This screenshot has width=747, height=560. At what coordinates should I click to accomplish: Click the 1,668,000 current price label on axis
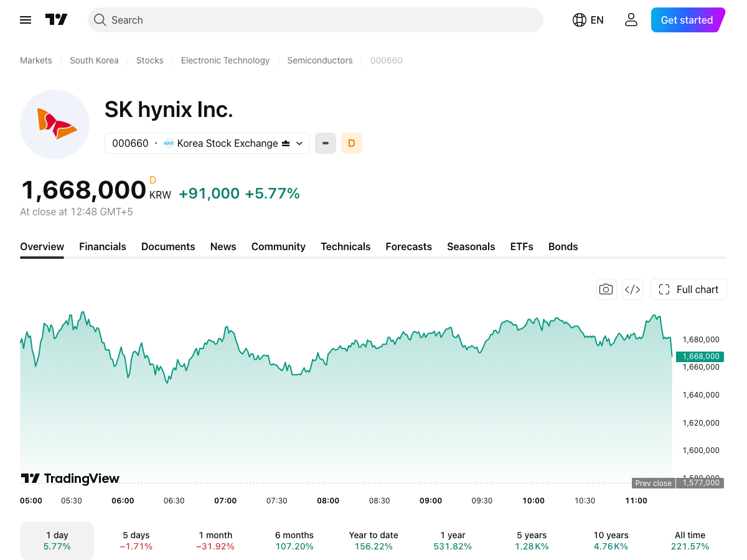click(700, 357)
